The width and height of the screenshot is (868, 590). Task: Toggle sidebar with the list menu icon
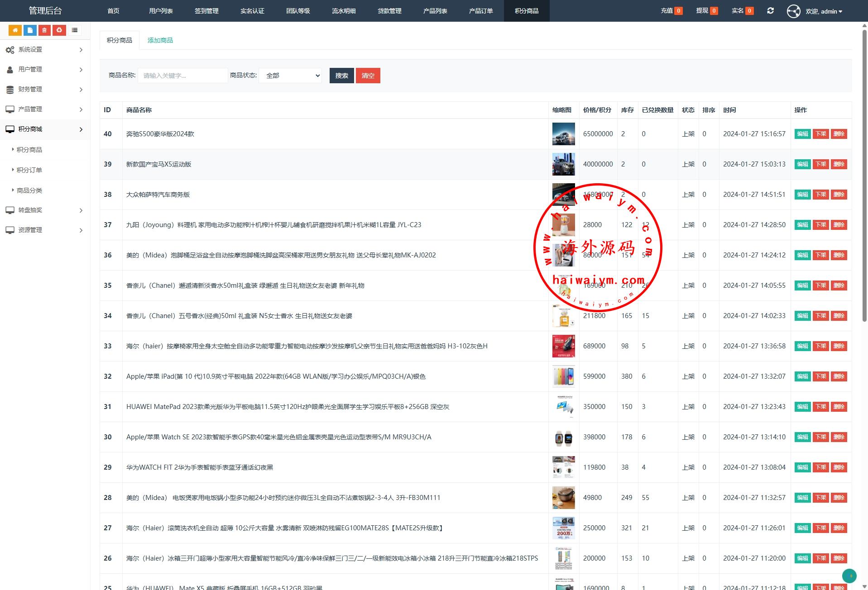[75, 30]
